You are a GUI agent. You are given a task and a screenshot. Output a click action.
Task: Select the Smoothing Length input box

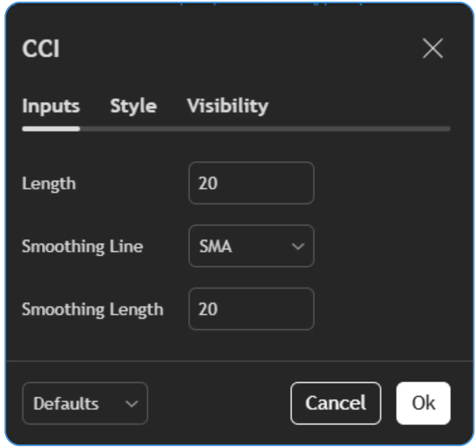[x=251, y=309]
